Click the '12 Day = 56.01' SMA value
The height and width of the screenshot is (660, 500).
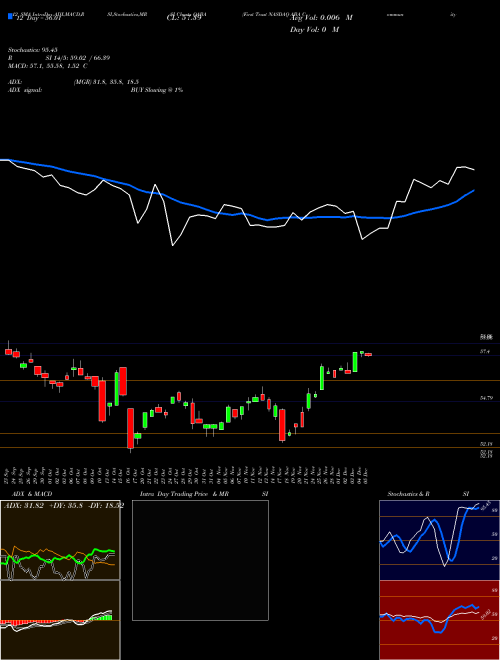tap(37, 18)
